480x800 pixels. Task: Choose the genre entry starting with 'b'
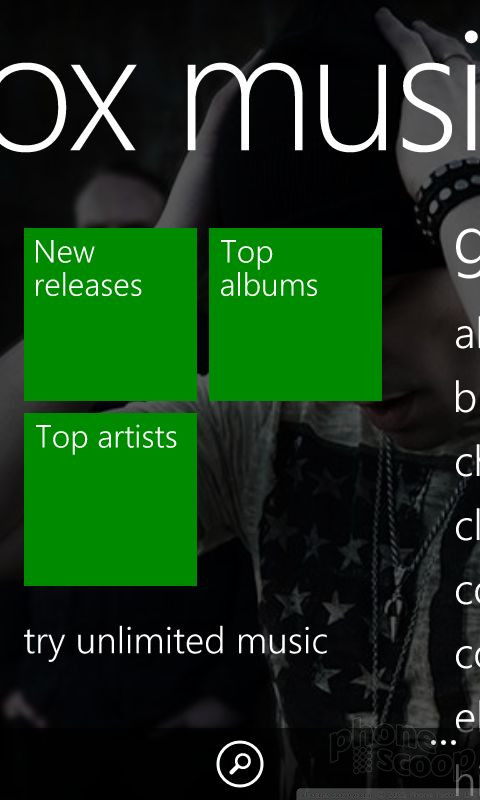[466, 398]
